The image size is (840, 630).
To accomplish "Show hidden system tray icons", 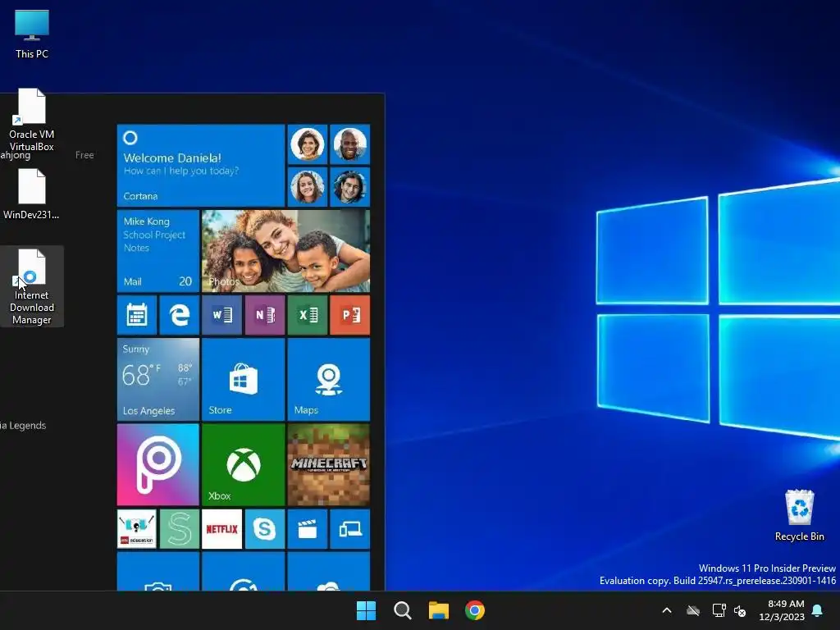I will [x=667, y=610].
